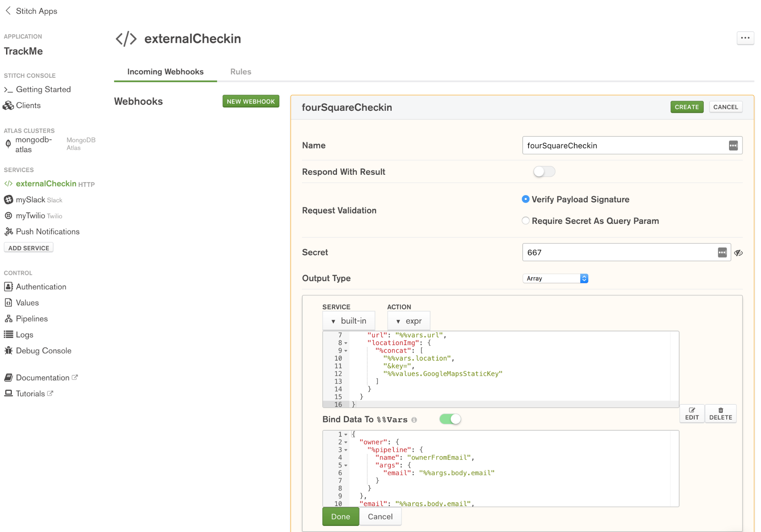This screenshot has width=761, height=532.
Task: Open Push Notifications service
Action: pos(47,232)
